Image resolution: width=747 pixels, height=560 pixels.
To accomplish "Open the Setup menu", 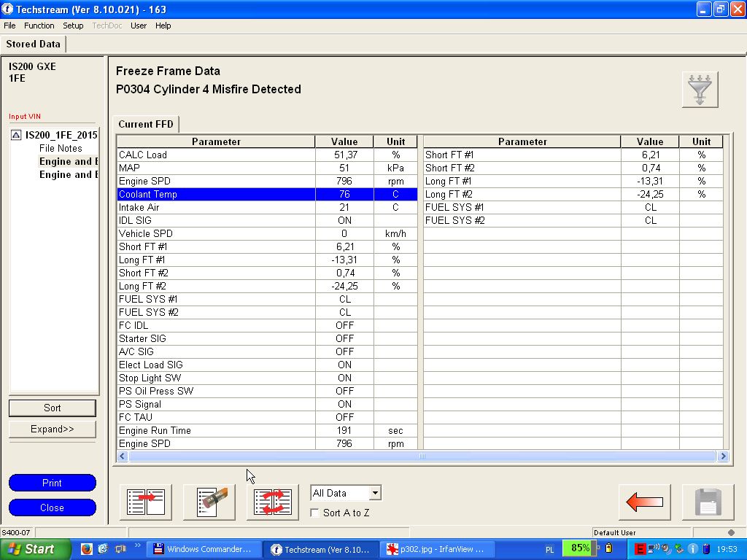I will pyautogui.click(x=73, y=26).
